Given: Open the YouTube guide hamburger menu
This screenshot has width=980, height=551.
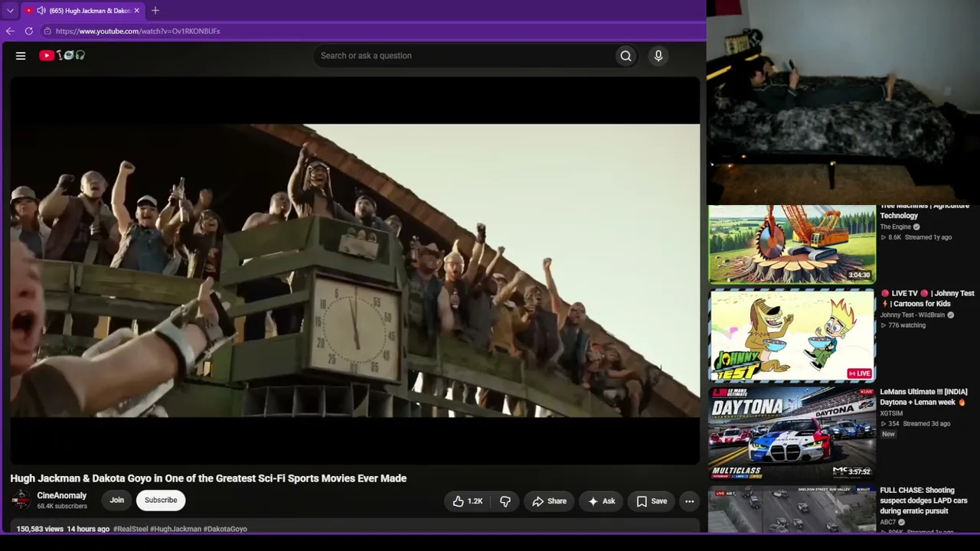Looking at the screenshot, I should [21, 56].
